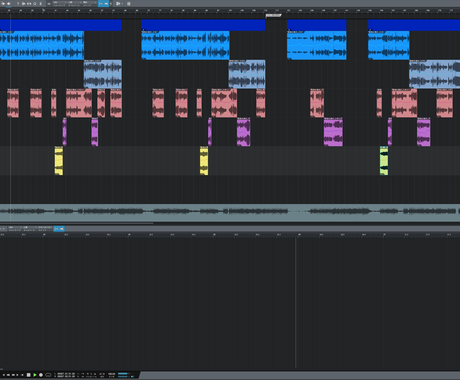460x380 pixels.
Task: Open the arrangement Snap mode dropdown
Action: (90, 2)
